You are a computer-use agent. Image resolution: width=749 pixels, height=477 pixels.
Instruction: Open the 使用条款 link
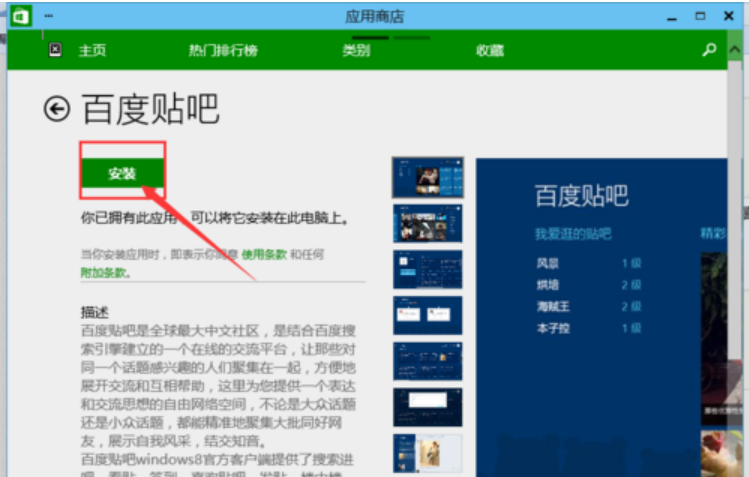264,254
